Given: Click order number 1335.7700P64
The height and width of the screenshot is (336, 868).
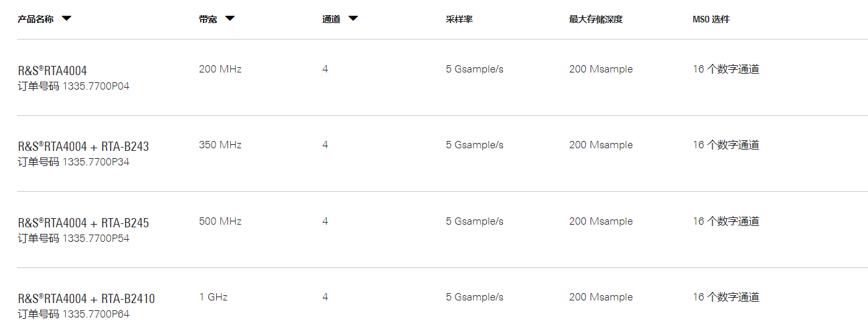Looking at the screenshot, I should point(96,314).
